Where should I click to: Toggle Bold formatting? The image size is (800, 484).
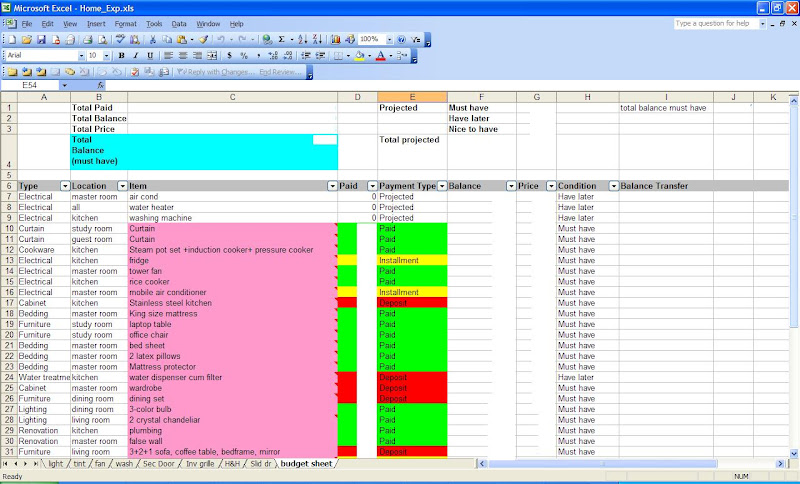[122, 56]
